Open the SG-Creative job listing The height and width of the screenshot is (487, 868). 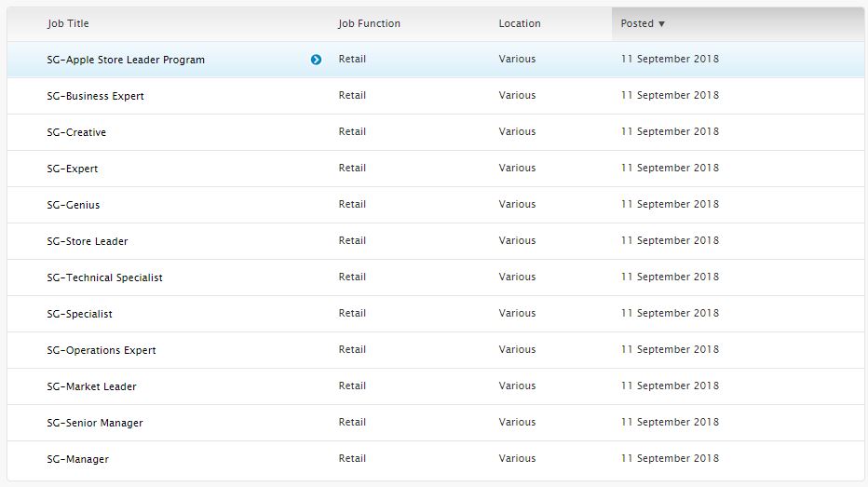coord(76,132)
